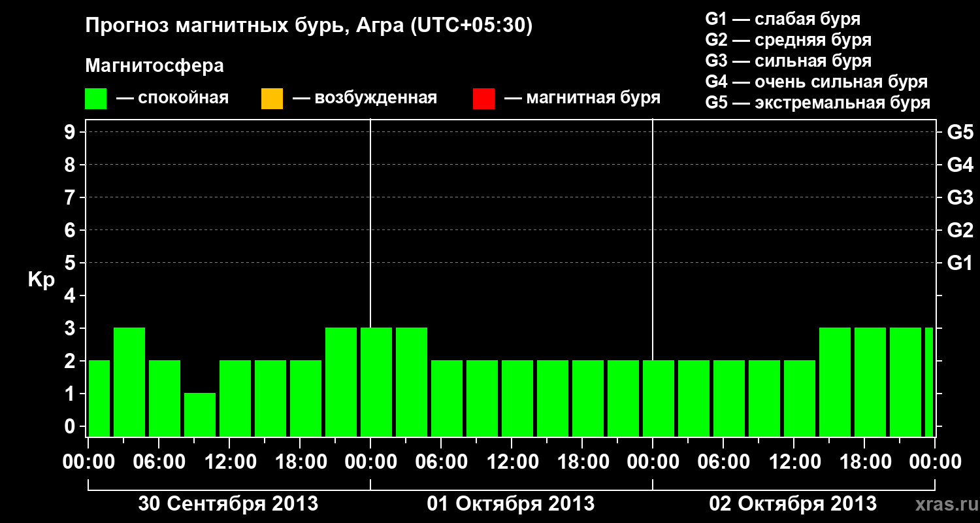Screen dimensions: 980x523
Task: Click the date label '02 Октября 2013'
Action: point(793,503)
